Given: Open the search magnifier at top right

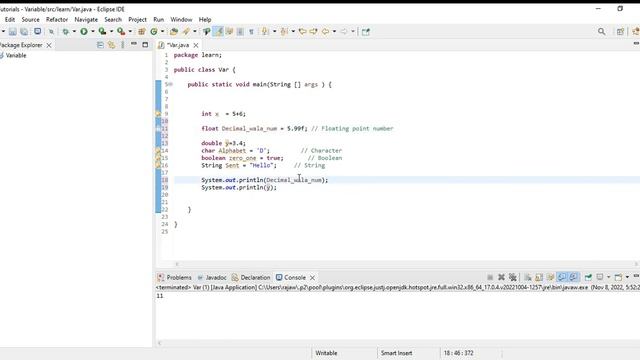Looking at the screenshot, I should pos(602,31).
